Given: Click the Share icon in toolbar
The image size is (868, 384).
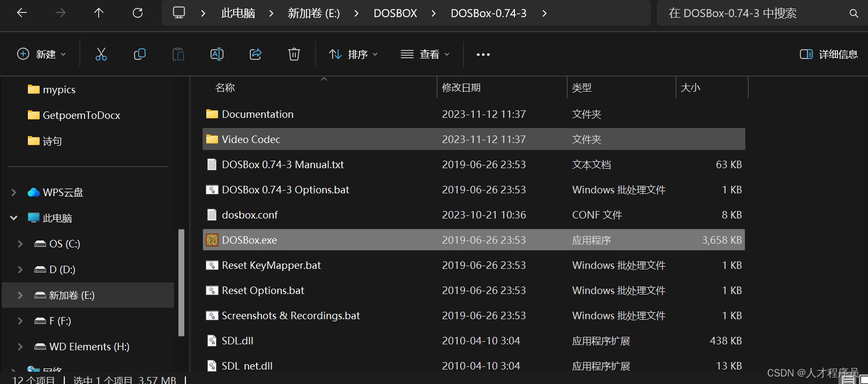Looking at the screenshot, I should coord(256,54).
